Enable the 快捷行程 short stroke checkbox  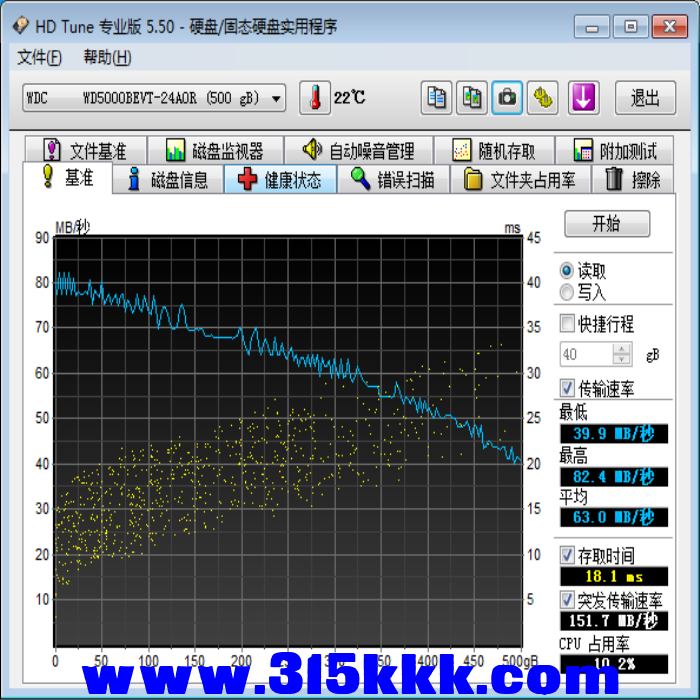pos(568,324)
